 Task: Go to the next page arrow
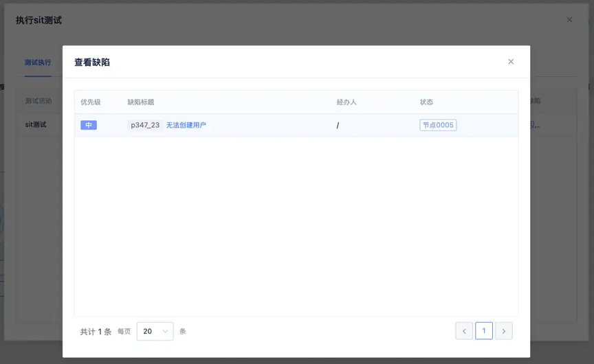(503, 331)
